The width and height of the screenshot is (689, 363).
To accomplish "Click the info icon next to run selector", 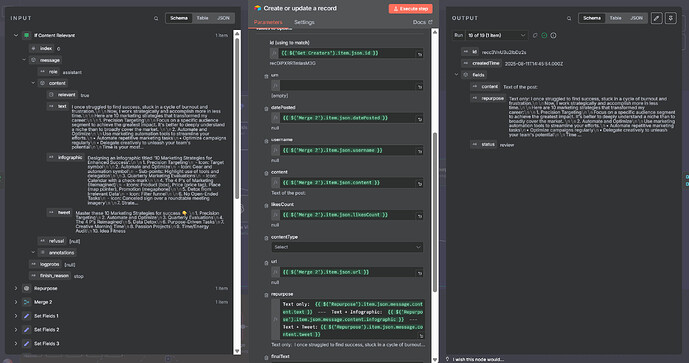I will tap(554, 35).
